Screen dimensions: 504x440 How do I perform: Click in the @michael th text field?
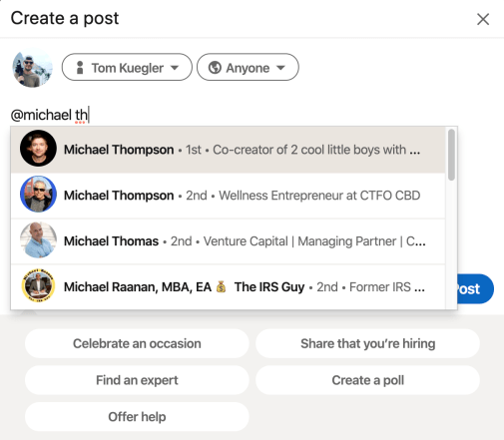[x=233, y=115]
